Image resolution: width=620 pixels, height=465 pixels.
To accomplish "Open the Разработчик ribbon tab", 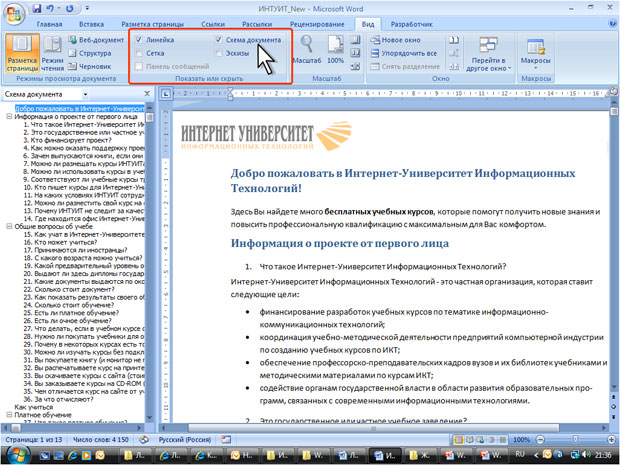I will coord(412,24).
